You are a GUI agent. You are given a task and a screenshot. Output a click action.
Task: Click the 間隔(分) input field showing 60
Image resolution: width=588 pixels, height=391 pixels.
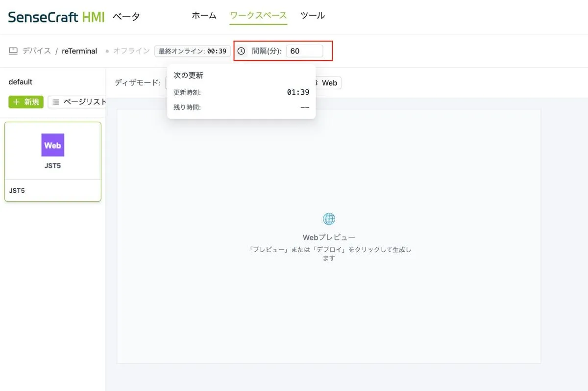coord(304,51)
